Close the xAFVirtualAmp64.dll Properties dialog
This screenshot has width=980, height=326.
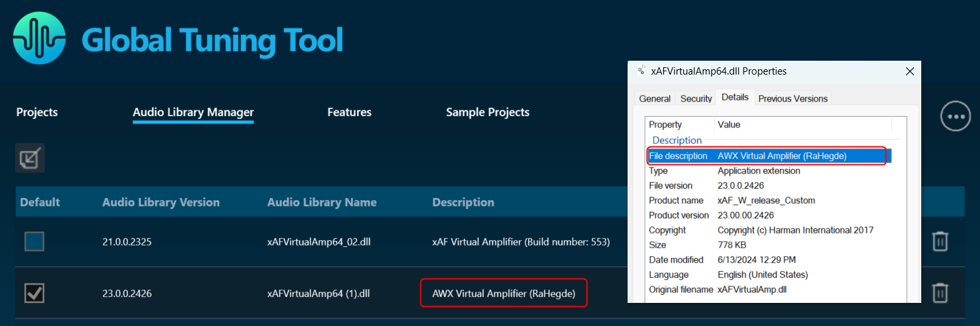pyautogui.click(x=909, y=71)
